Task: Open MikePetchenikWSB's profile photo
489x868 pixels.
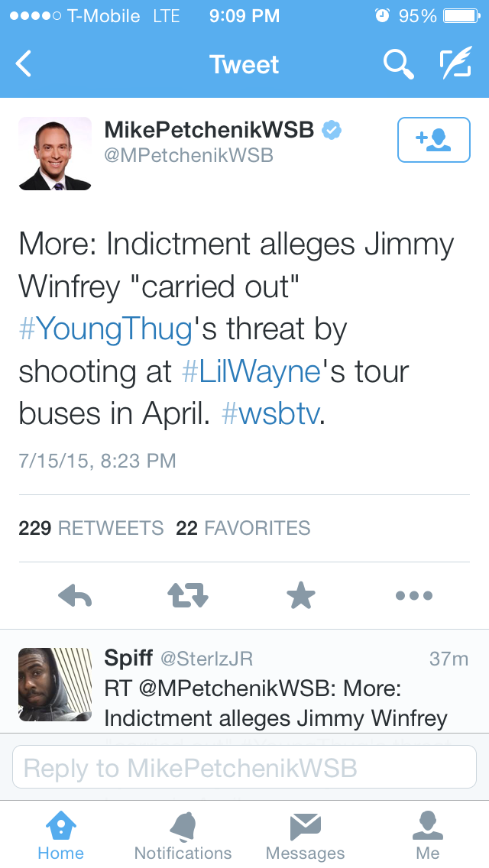Action: pos(54,153)
